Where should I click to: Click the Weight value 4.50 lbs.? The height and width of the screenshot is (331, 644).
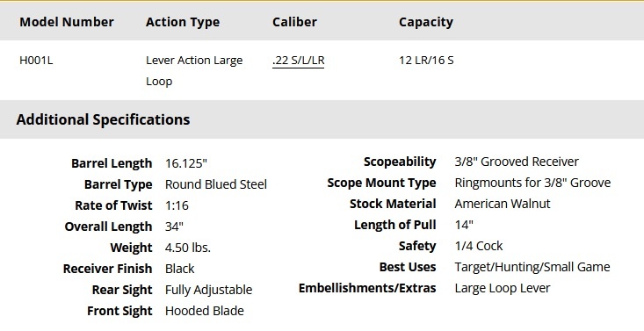pos(188,248)
